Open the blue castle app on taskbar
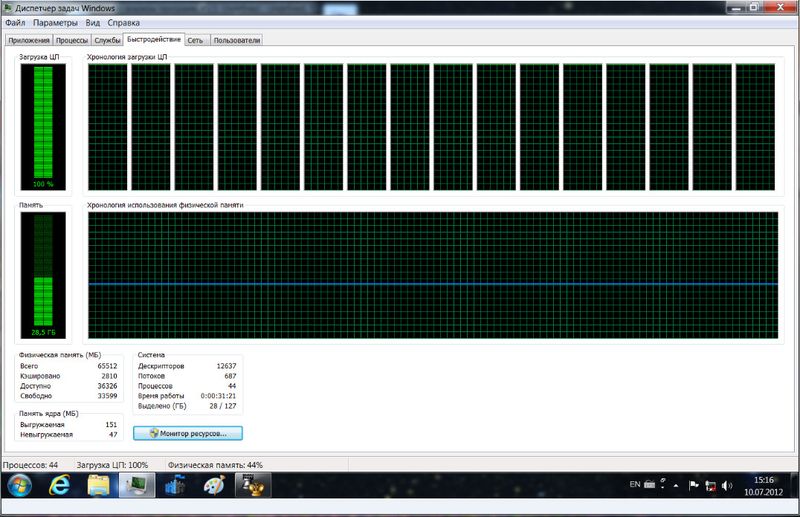 pos(175,485)
